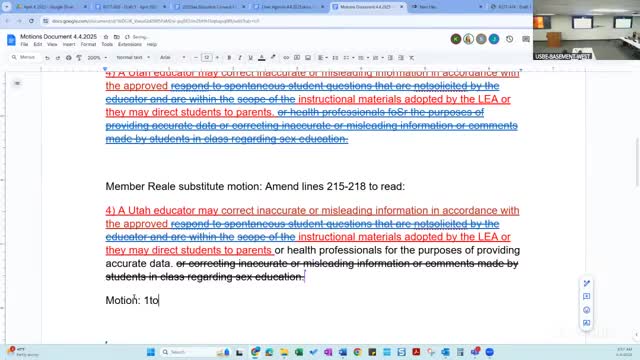Image resolution: width=640 pixels, height=360 pixels.
Task: Click the font size 12 field
Action: [x=207, y=58]
